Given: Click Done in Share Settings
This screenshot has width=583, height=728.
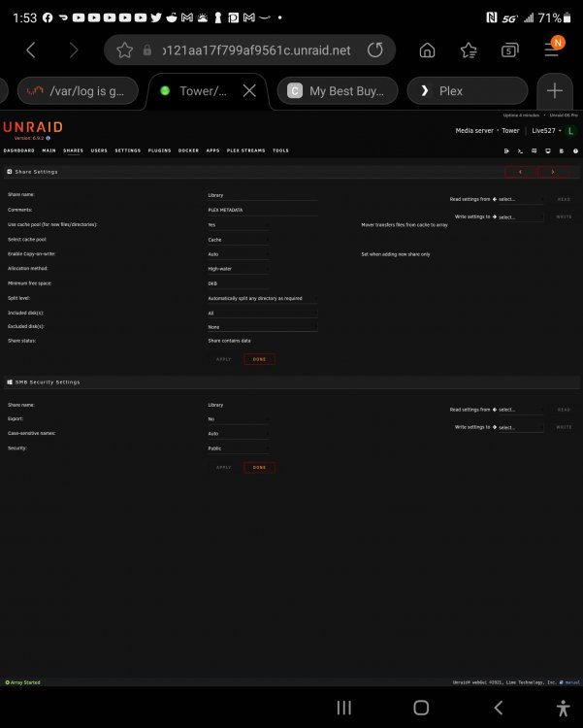Looking at the screenshot, I should pos(259,359).
